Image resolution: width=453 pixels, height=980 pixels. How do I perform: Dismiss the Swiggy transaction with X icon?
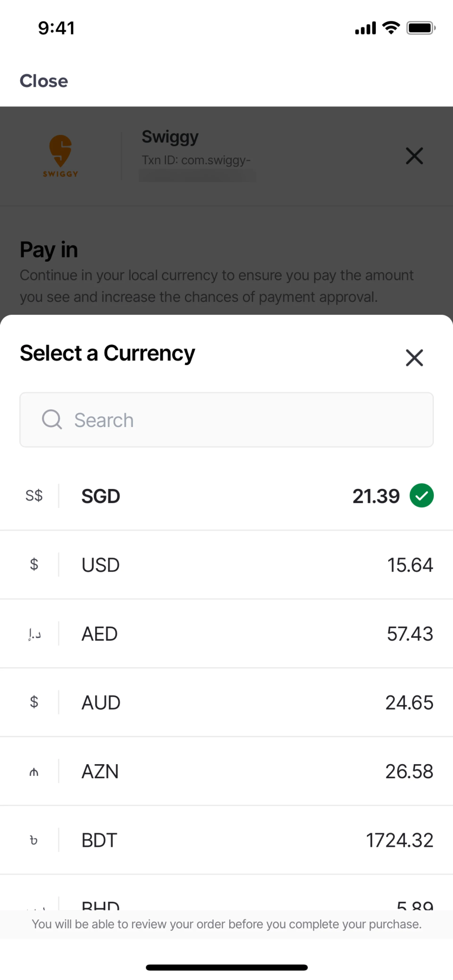click(414, 156)
